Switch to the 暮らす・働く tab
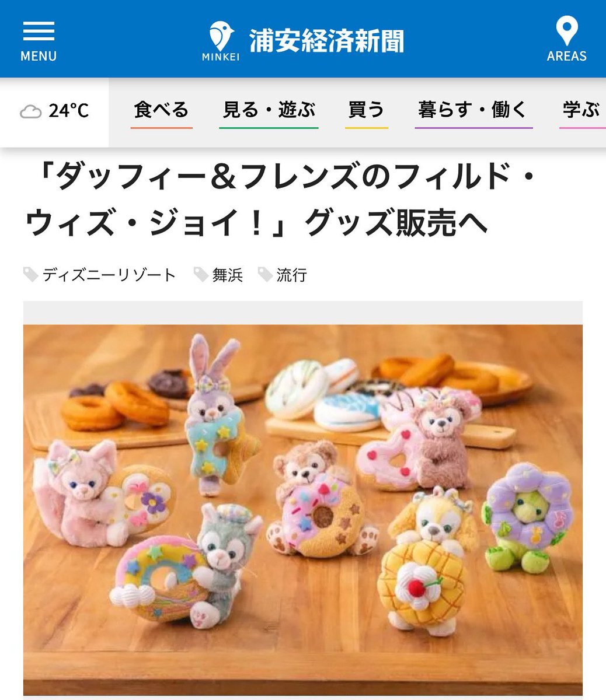 tap(473, 112)
